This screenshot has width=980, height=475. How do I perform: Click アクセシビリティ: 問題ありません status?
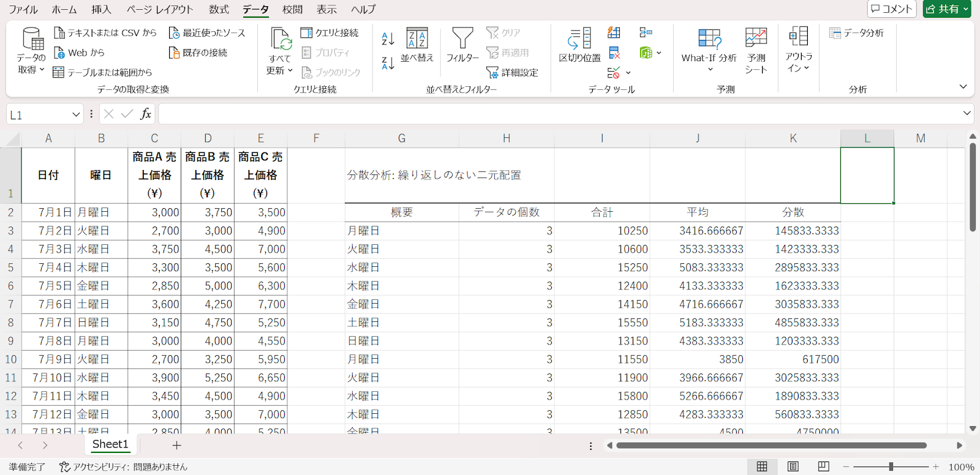click(x=123, y=466)
